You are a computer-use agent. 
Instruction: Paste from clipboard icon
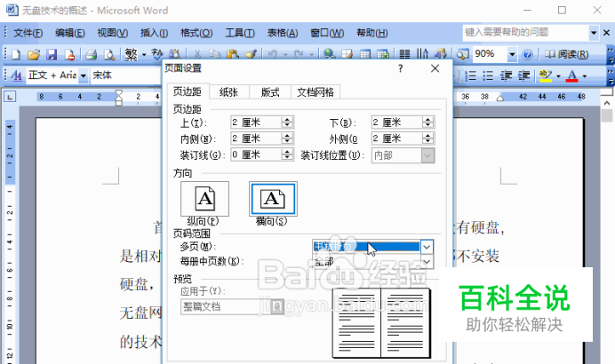(x=233, y=54)
